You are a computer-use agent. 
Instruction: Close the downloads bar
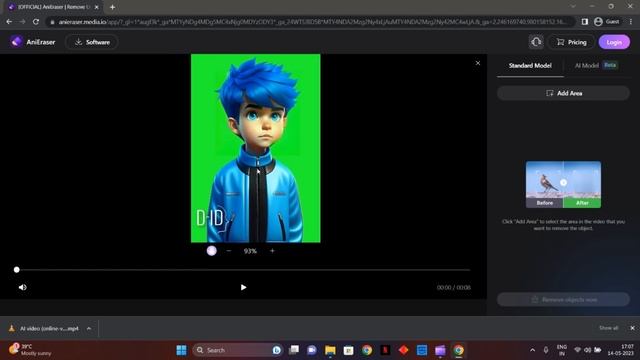pyautogui.click(x=632, y=328)
